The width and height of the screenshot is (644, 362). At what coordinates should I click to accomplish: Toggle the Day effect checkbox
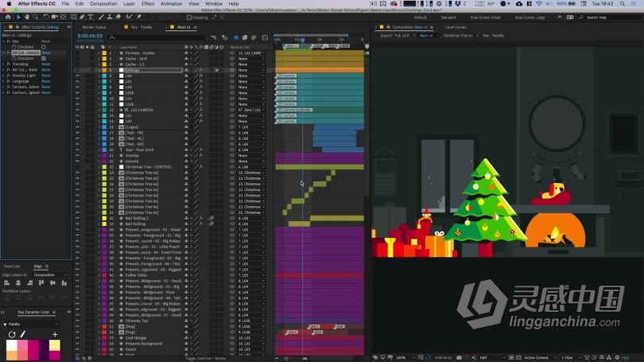point(44,47)
